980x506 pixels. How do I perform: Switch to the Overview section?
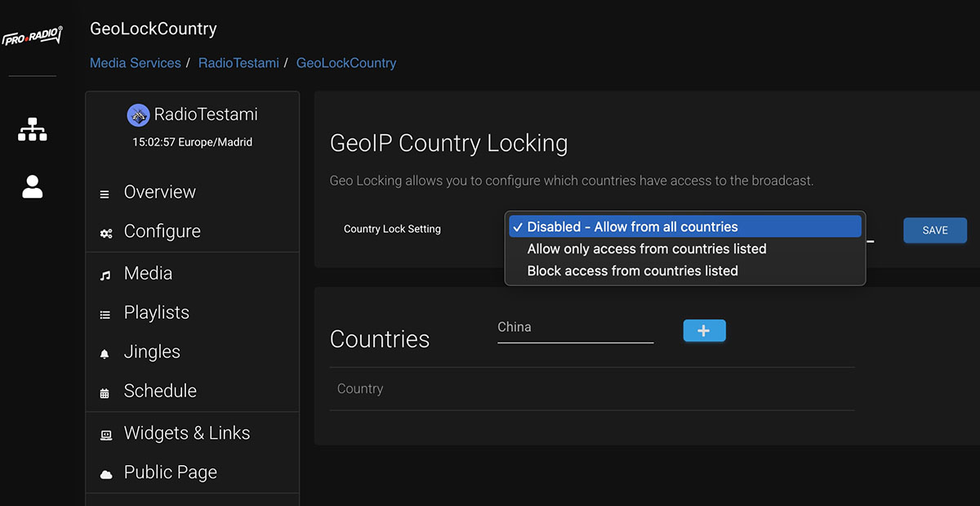pyautogui.click(x=159, y=191)
